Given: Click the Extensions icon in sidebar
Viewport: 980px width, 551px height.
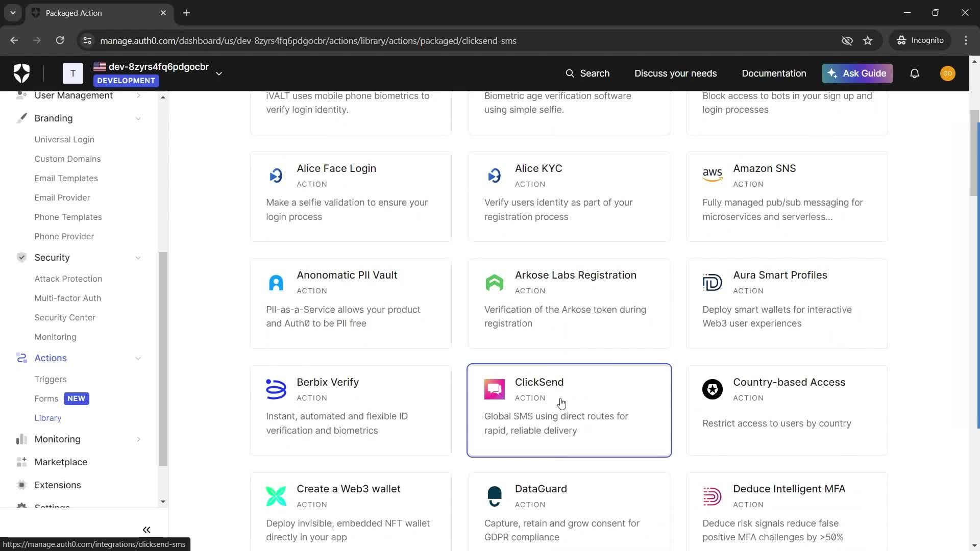Looking at the screenshot, I should point(21,485).
